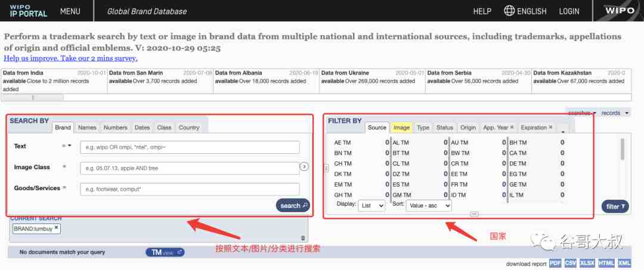Open the records dropdown menu
The image size is (644, 270).
click(615, 113)
